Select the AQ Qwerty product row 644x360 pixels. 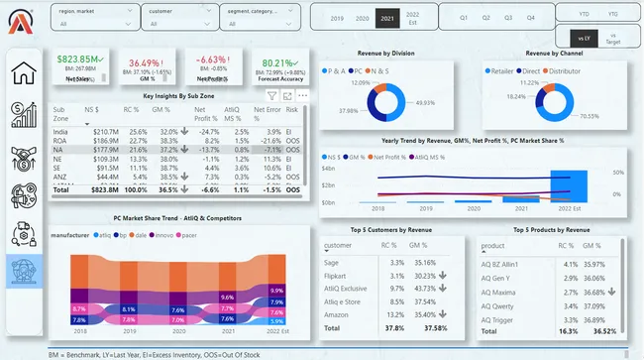548,306
